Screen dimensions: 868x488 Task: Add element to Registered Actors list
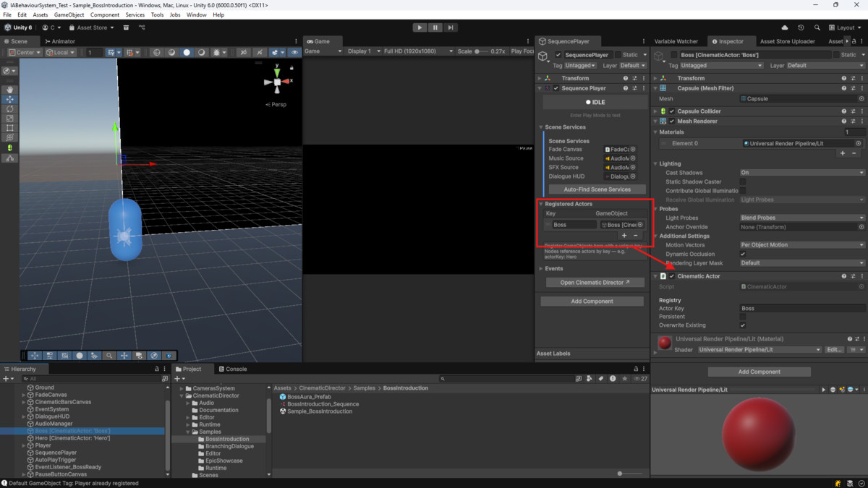click(624, 236)
